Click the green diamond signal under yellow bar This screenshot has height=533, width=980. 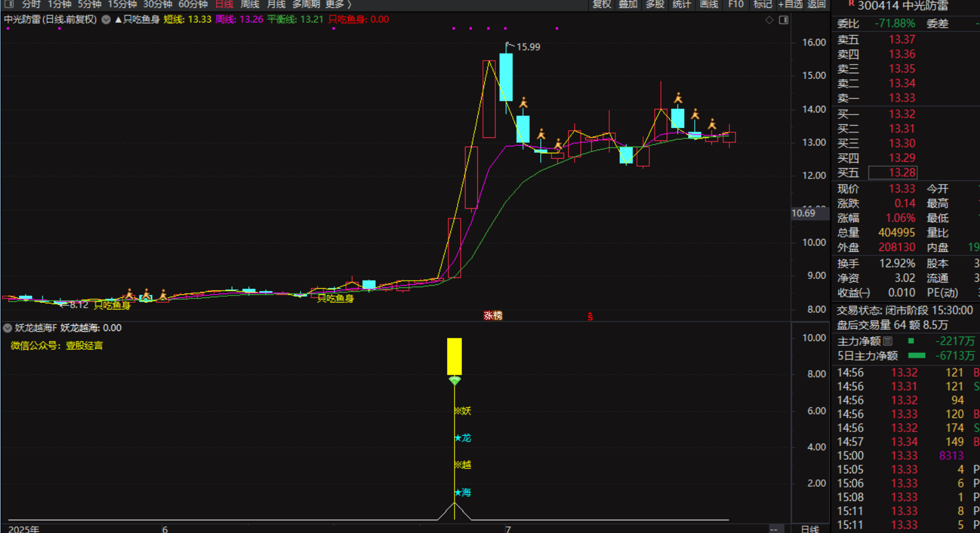[x=455, y=381]
